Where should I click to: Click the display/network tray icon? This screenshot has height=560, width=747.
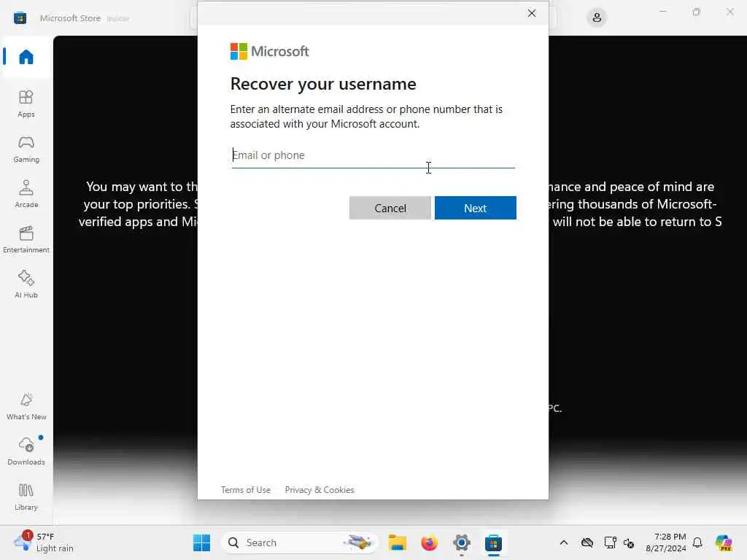(610, 542)
